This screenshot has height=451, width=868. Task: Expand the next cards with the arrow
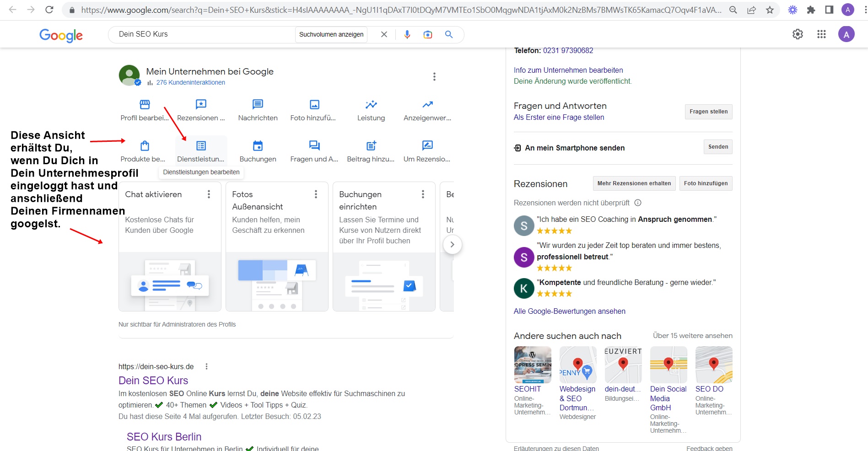coord(452,245)
